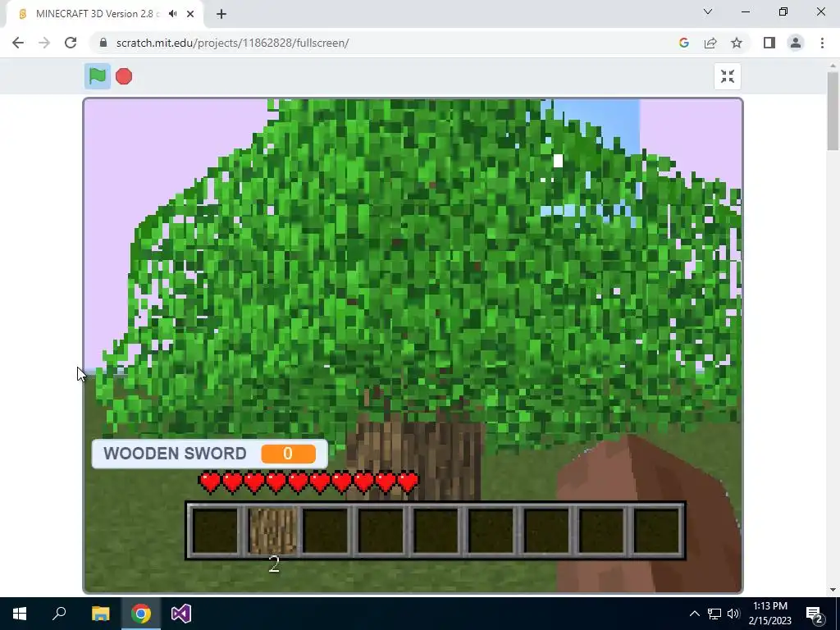The width and height of the screenshot is (840, 630).
Task: Open the tab search dropdown chevron
Action: point(708,11)
